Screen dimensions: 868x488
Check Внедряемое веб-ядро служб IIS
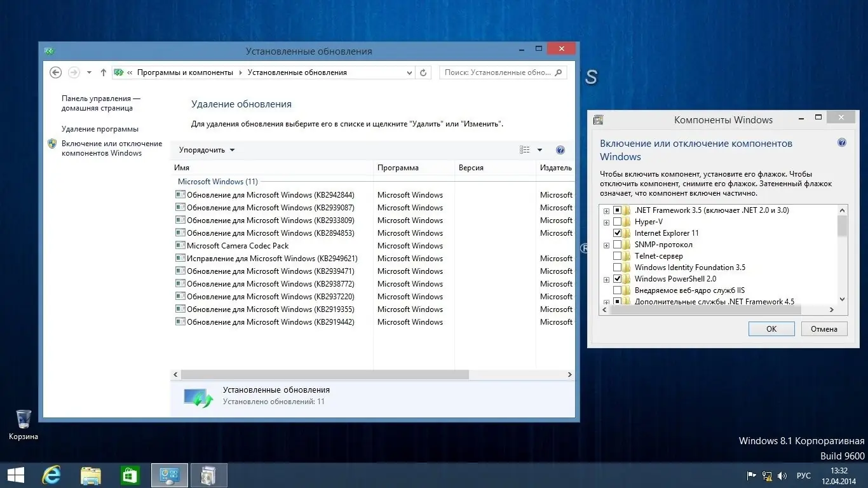[x=617, y=290]
